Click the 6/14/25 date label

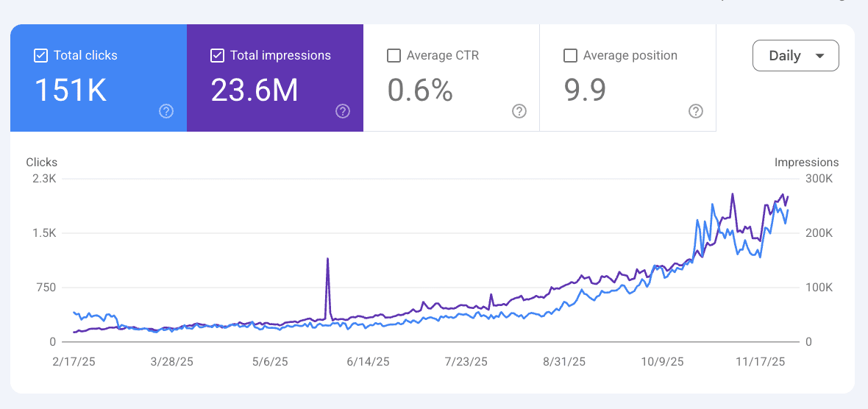(368, 362)
